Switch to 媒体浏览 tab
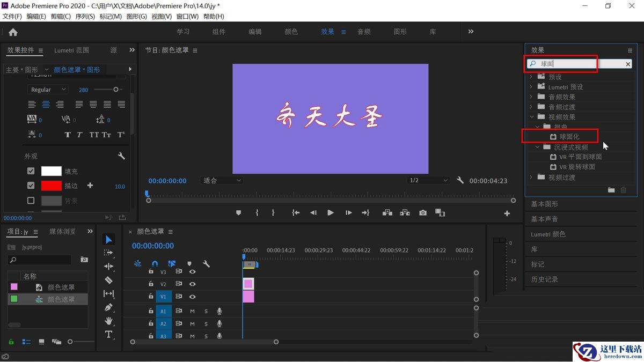 coord(63,232)
